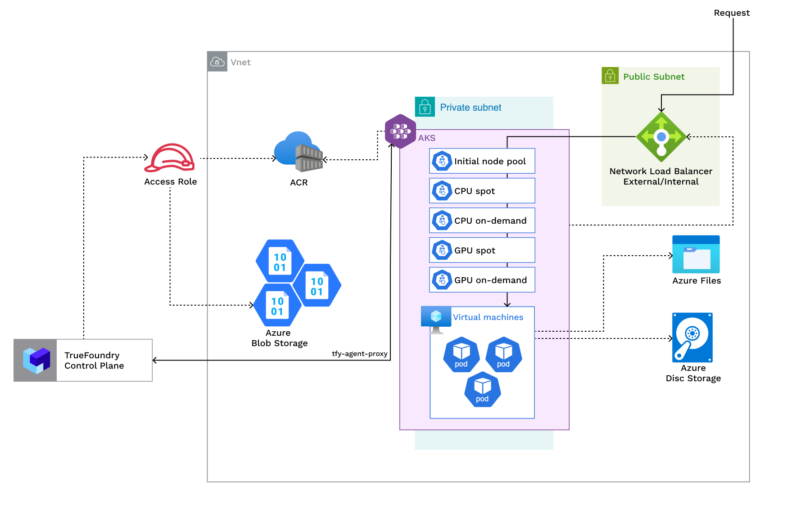This screenshot has height=532, width=801.
Task: Select the tfy-agent-proxy arrow label
Action: (360, 354)
